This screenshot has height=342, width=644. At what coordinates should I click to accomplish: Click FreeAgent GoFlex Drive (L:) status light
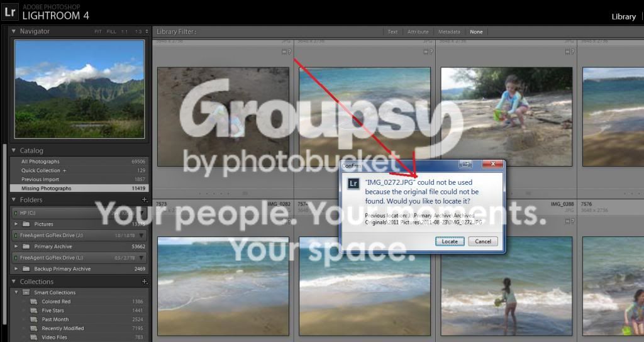point(16,258)
